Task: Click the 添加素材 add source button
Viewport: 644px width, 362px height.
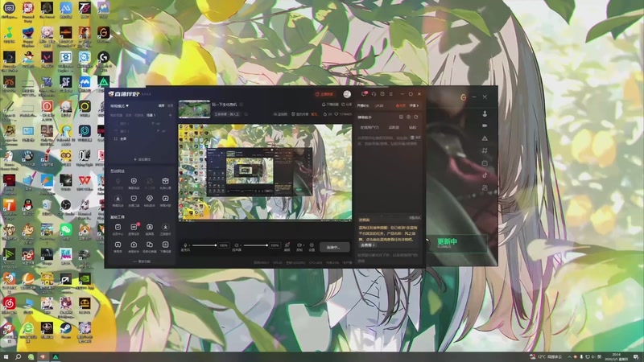Action: coord(142,159)
